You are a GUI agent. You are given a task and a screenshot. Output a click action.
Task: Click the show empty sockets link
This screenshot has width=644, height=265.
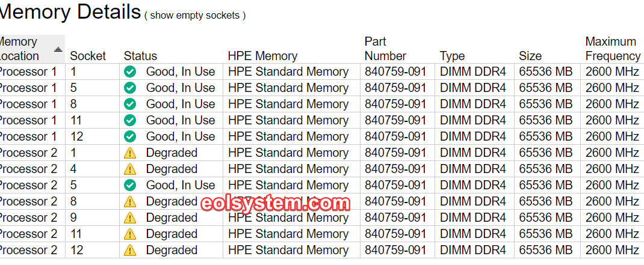click(194, 16)
